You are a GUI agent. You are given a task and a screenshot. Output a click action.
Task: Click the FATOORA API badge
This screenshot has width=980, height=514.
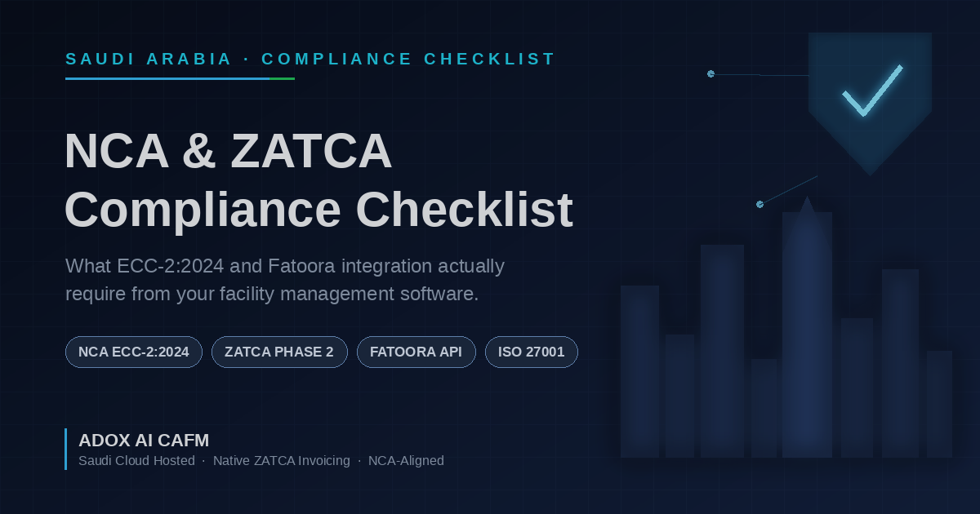point(416,352)
